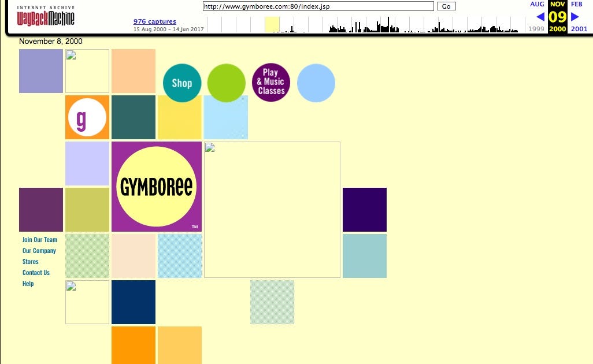The height and width of the screenshot is (364, 593).
Task: Focus the Wayback URL address field
Action: (318, 6)
